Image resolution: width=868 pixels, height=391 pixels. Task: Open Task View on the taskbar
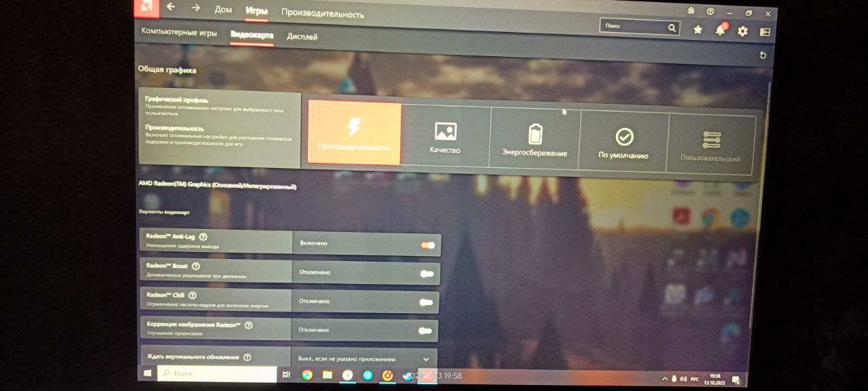tap(286, 375)
